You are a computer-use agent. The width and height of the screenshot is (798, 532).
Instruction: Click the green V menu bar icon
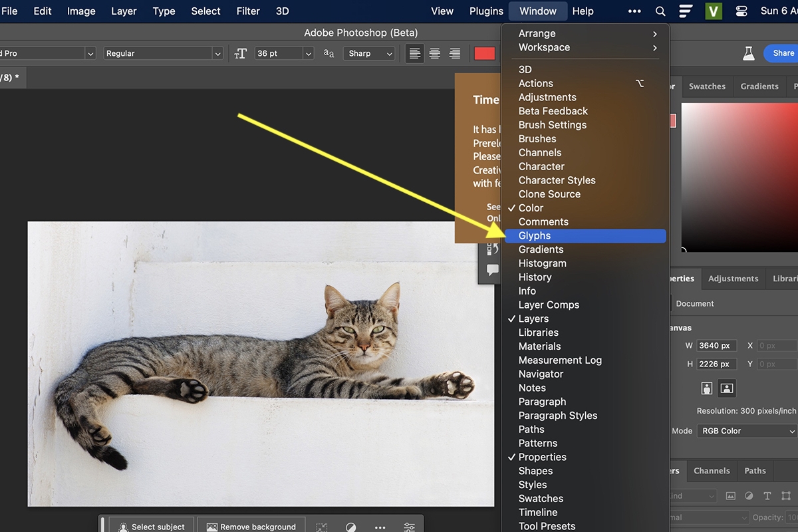pyautogui.click(x=714, y=11)
